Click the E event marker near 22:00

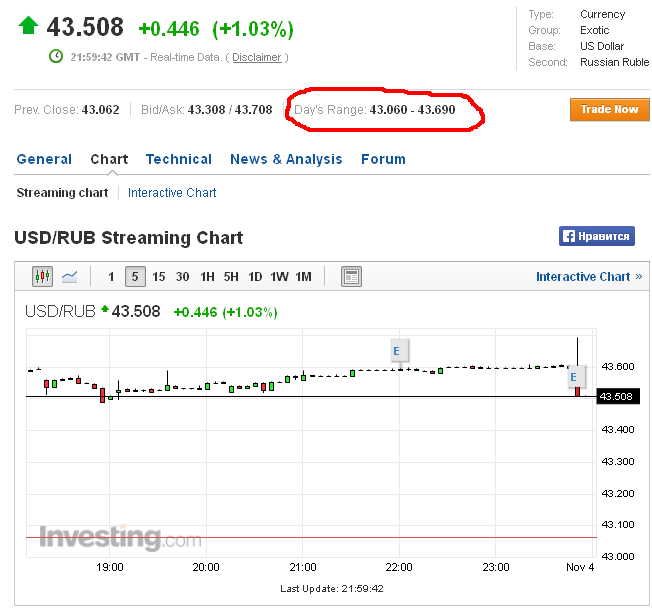coord(397,351)
